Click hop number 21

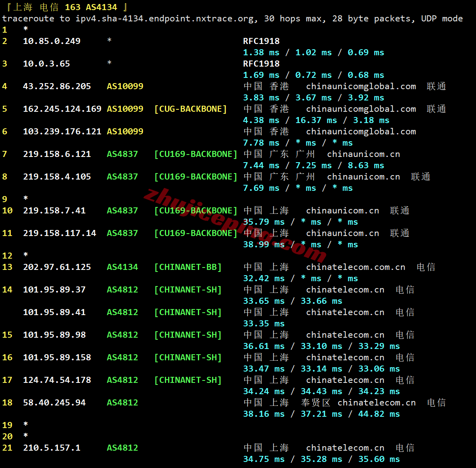coord(7,448)
